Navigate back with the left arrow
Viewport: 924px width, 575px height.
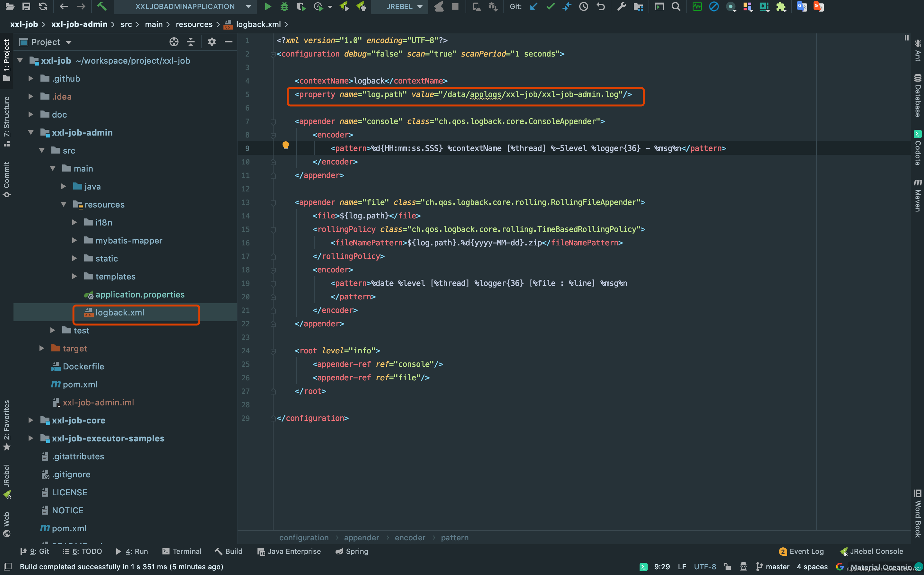click(64, 6)
